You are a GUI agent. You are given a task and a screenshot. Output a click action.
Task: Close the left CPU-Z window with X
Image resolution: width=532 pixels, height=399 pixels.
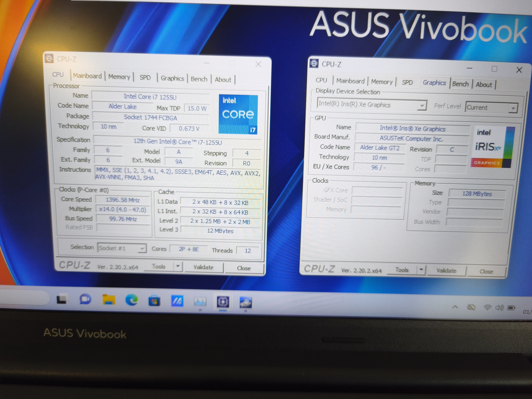[258, 64]
